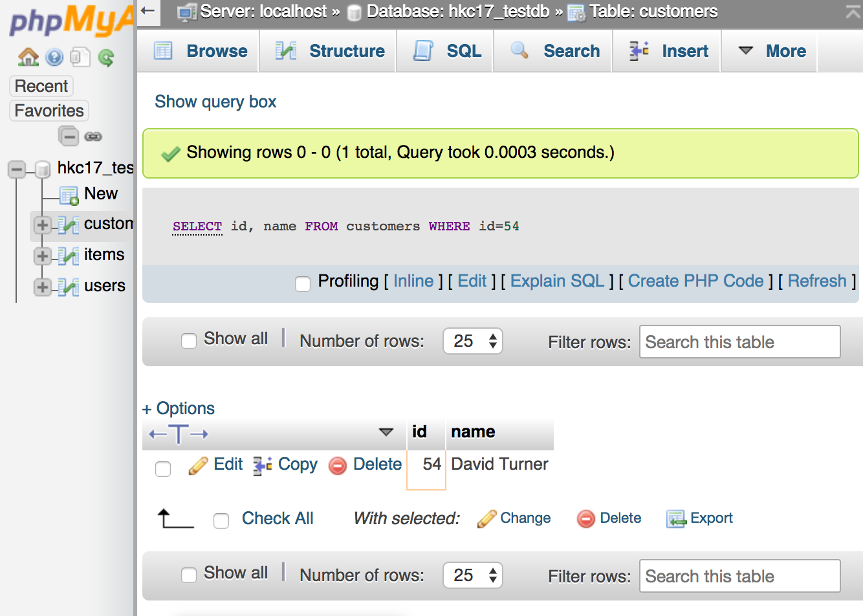This screenshot has width=863, height=616.
Task: Enable the Profiling checkbox
Action: 303,284
